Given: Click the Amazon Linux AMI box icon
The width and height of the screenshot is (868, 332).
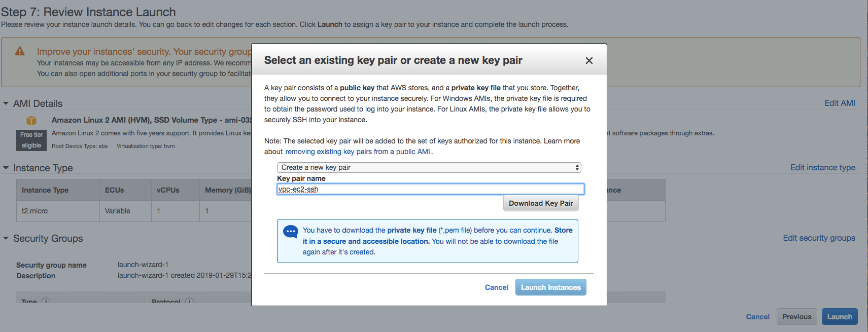Looking at the screenshot, I should [x=31, y=120].
